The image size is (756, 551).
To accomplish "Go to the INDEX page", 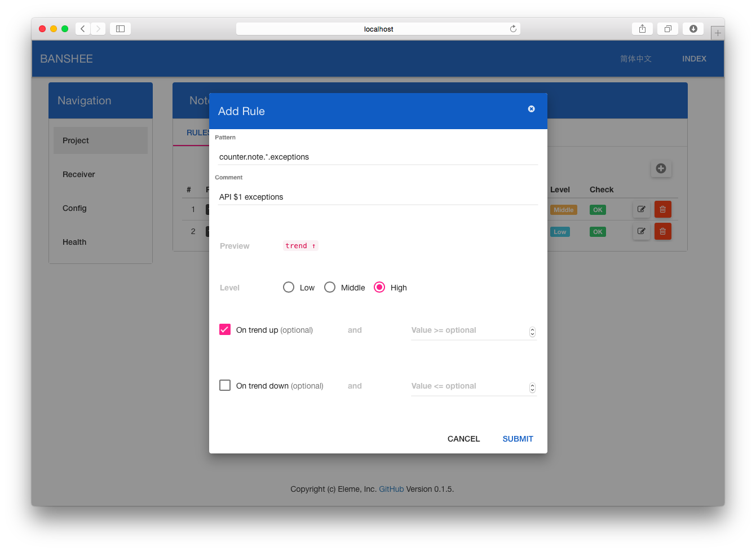I will pyautogui.click(x=694, y=59).
